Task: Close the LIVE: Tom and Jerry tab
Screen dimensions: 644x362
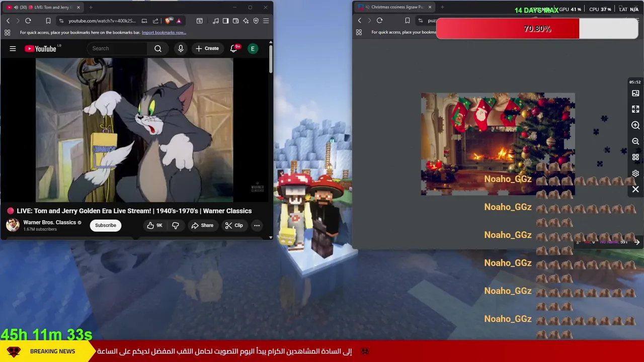Action: click(78, 7)
